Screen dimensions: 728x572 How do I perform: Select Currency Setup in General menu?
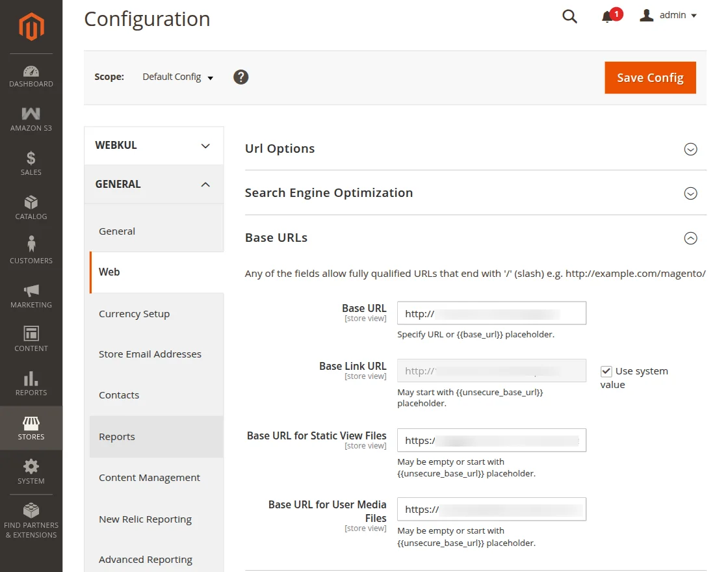[134, 314]
